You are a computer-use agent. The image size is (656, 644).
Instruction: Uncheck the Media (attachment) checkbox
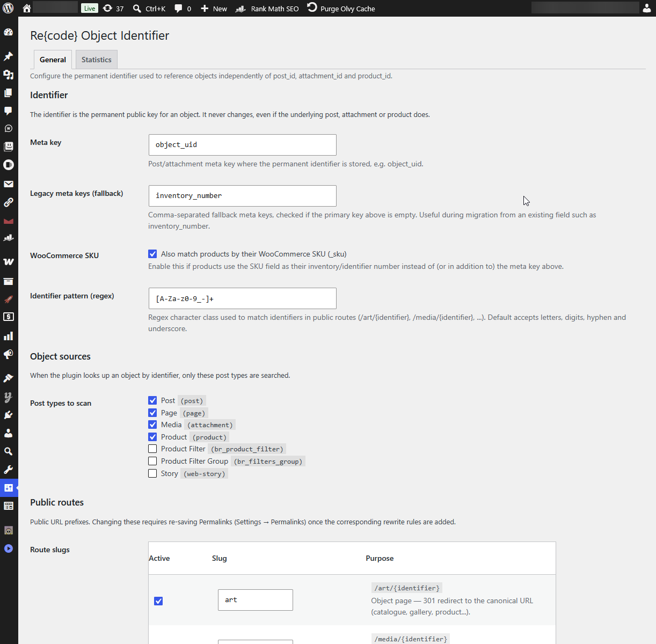coord(152,425)
